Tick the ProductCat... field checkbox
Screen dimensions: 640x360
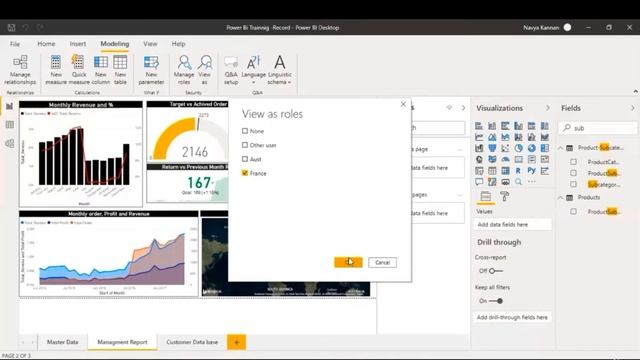tap(573, 162)
